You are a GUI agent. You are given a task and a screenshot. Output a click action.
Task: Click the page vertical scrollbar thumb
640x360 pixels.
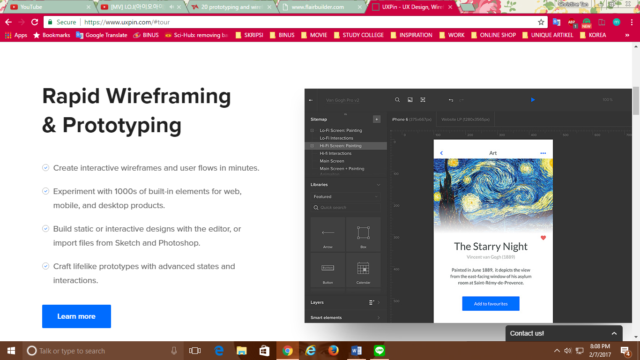coord(636,101)
